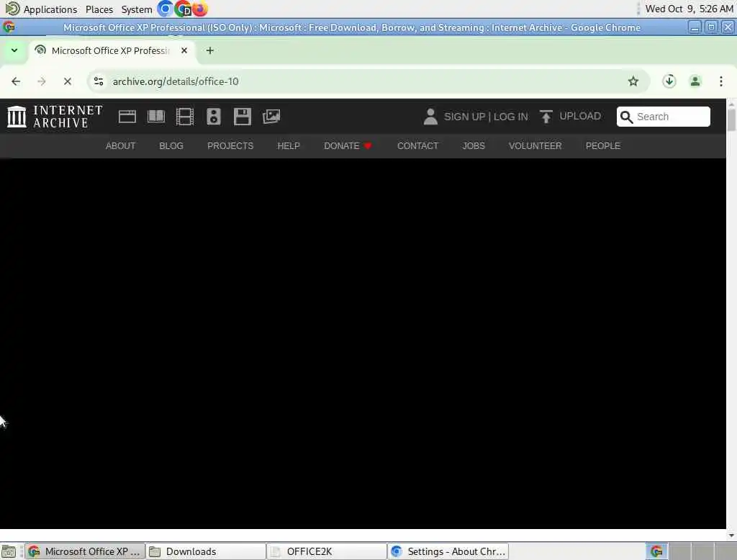Open the Places menu
The width and height of the screenshot is (737, 560).
click(99, 9)
